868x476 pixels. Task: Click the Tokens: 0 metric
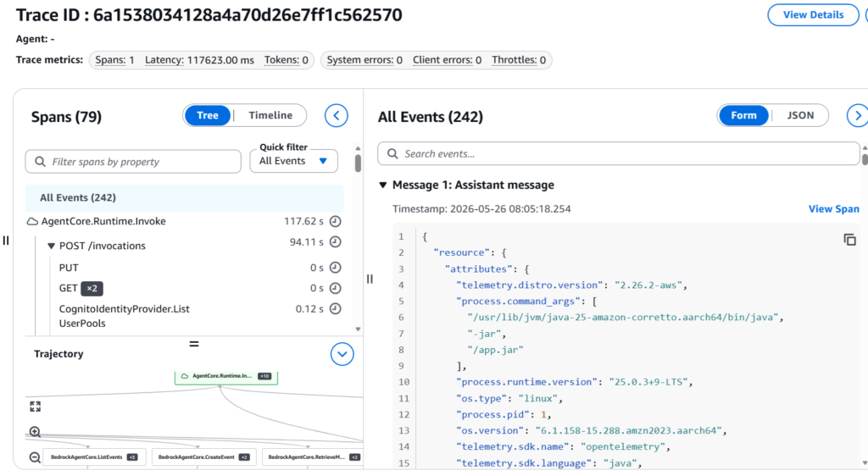click(x=287, y=59)
